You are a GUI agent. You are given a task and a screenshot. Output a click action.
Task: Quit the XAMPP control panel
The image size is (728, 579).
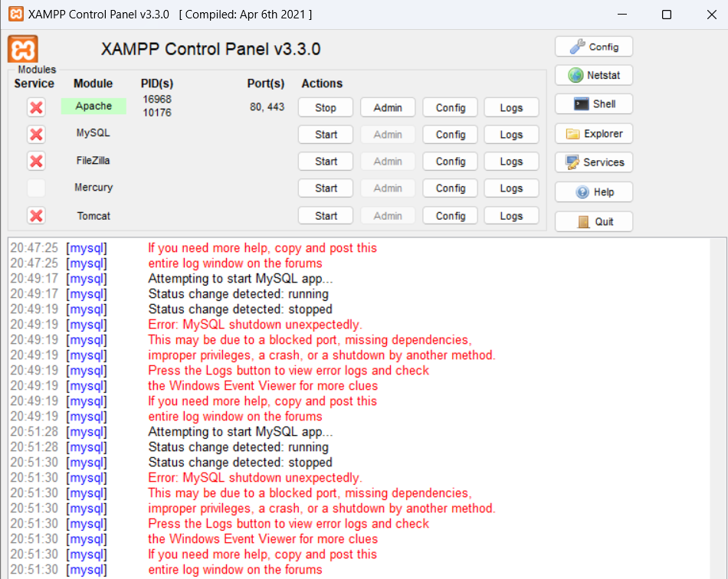[594, 222]
